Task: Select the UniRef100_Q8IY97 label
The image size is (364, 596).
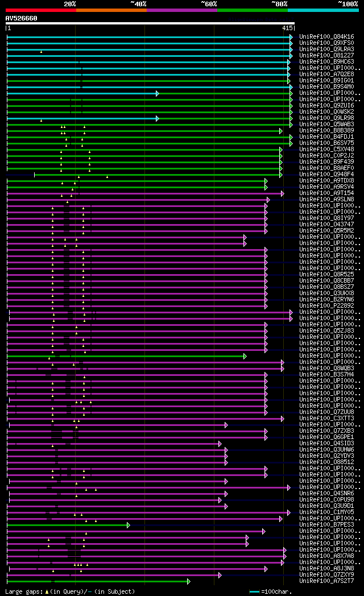Action: 326,218
